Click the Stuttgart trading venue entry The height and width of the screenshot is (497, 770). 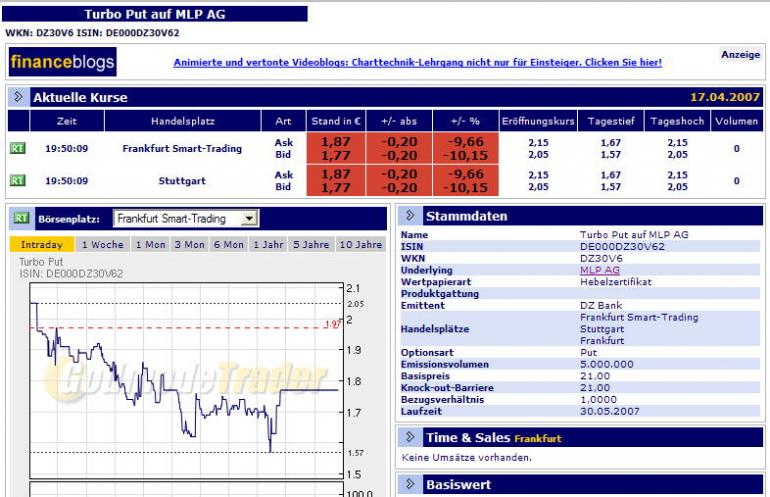pyautogui.click(x=182, y=181)
